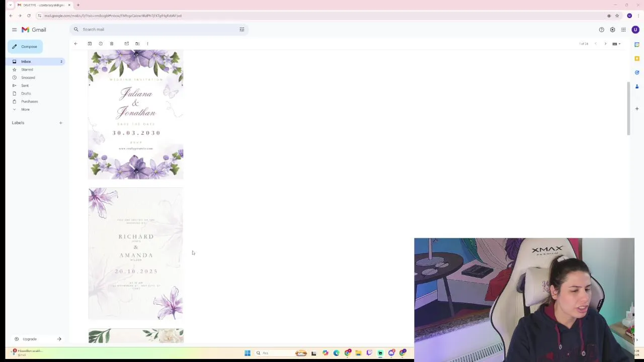
Task: Open the Drafts folder
Action: pos(26,94)
